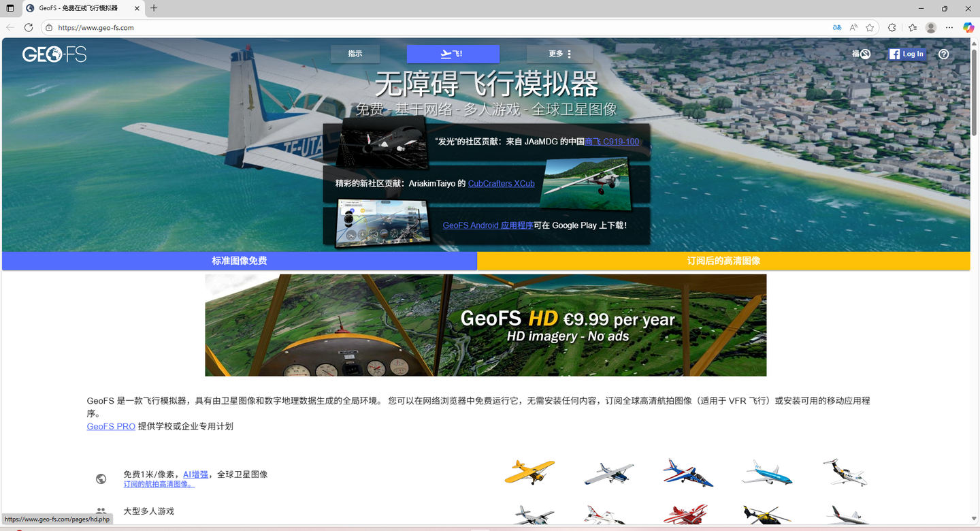Add this page to favorites star
The width and height of the screenshot is (980, 531).
coord(870,27)
